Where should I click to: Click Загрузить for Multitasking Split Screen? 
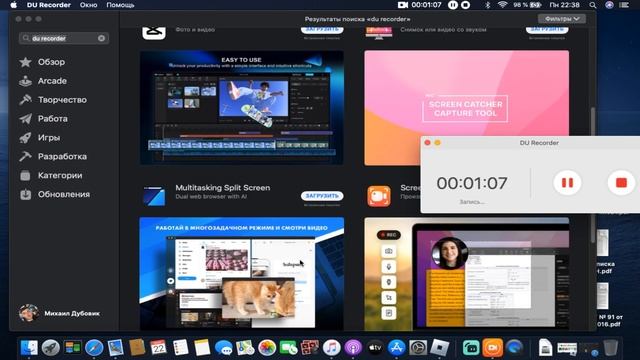[322, 196]
